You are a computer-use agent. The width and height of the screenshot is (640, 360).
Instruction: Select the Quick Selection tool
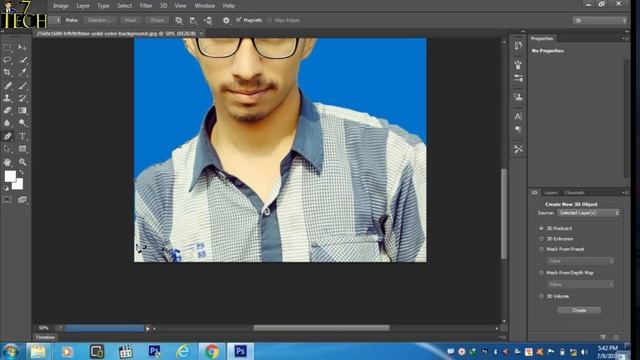coord(22,60)
